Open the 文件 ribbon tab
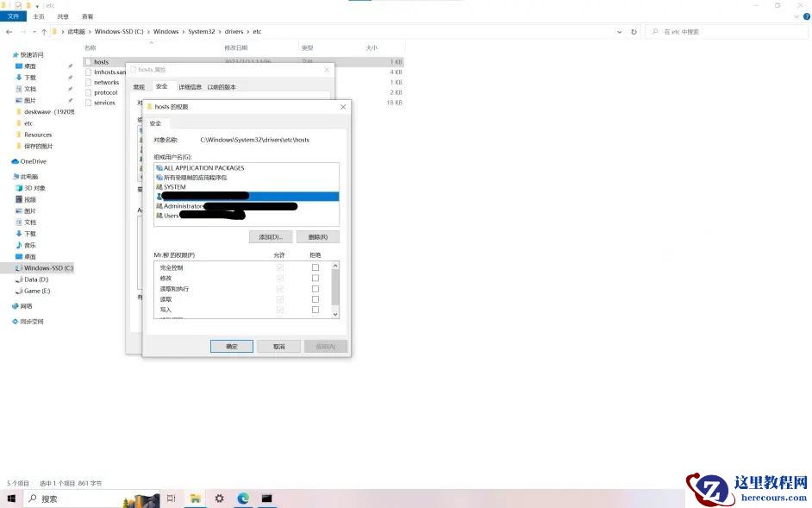The image size is (812, 508). pyautogui.click(x=14, y=16)
